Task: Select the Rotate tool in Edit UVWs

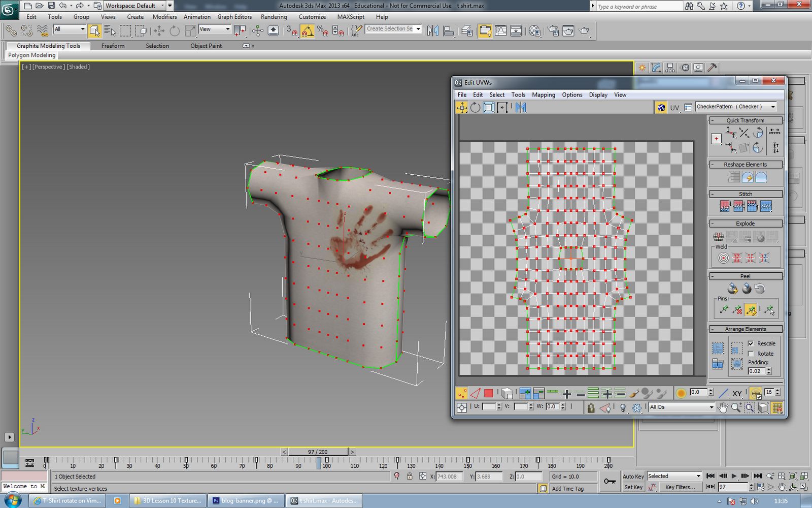Action: pyautogui.click(x=475, y=107)
